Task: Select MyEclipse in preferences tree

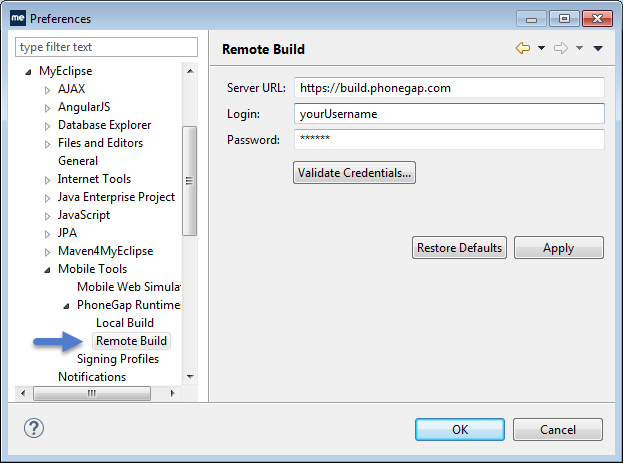Action: [x=66, y=71]
